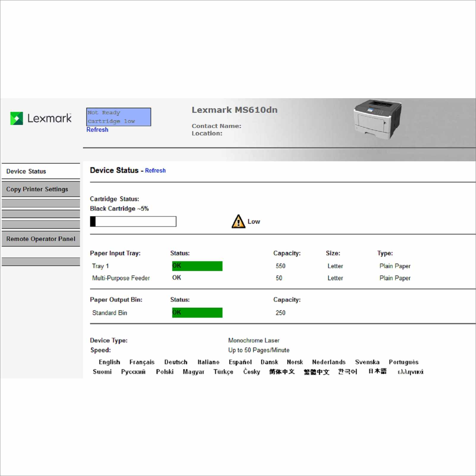476x476 pixels.
Task: Click the Lexmark MS610dn title text
Action: point(234,110)
